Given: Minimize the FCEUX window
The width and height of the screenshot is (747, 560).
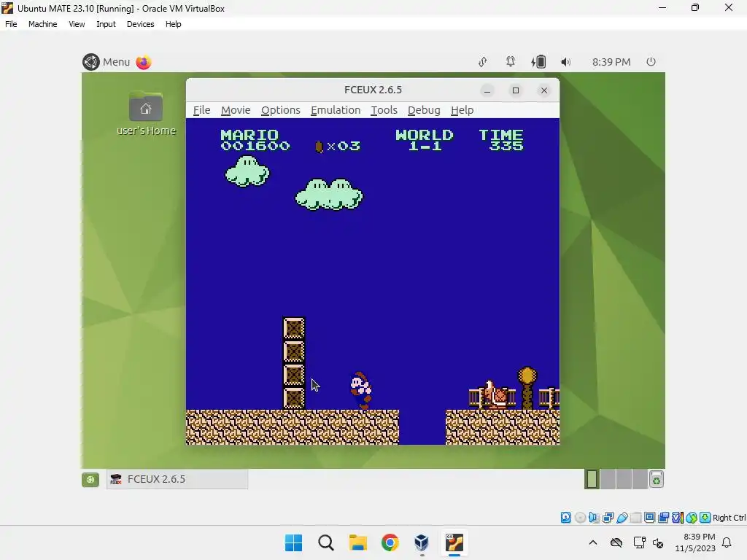Looking at the screenshot, I should tap(487, 90).
